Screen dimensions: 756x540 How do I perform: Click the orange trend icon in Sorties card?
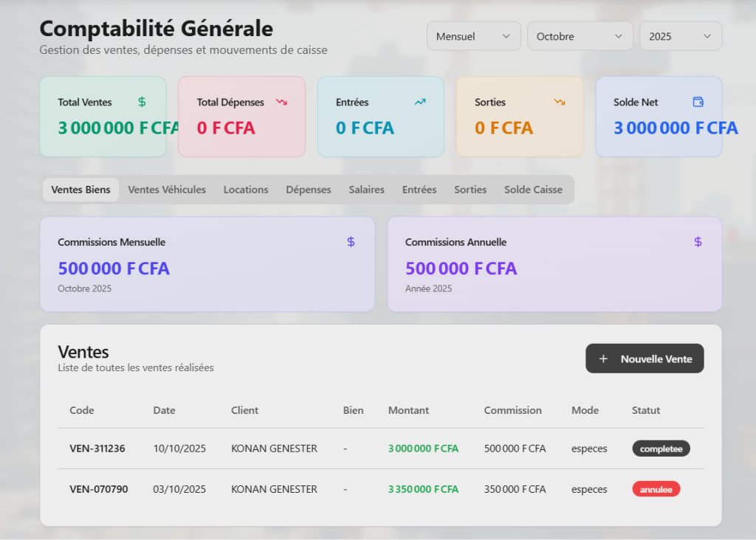pos(560,102)
